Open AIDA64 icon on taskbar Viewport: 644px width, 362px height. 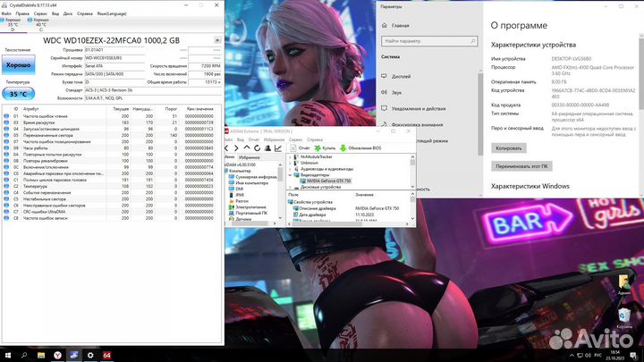click(x=106, y=355)
